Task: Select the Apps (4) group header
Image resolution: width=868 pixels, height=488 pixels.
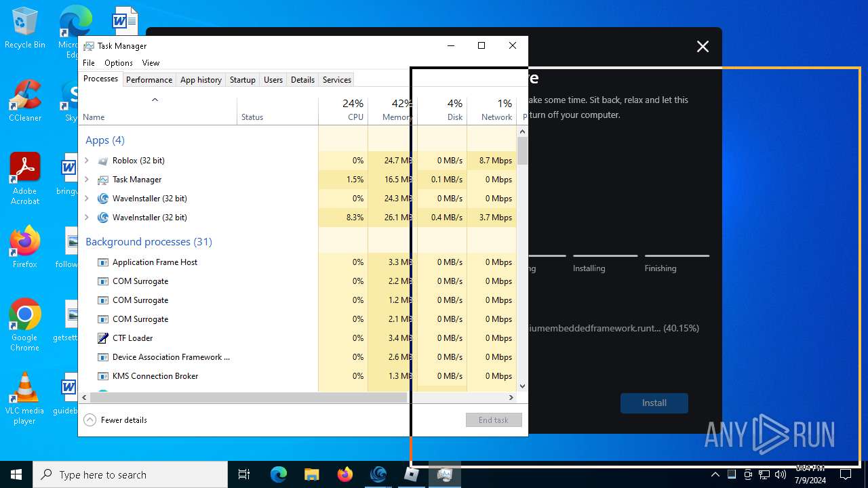Action: click(x=105, y=140)
